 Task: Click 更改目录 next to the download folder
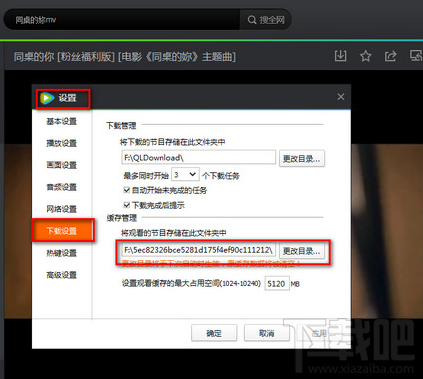(x=302, y=158)
